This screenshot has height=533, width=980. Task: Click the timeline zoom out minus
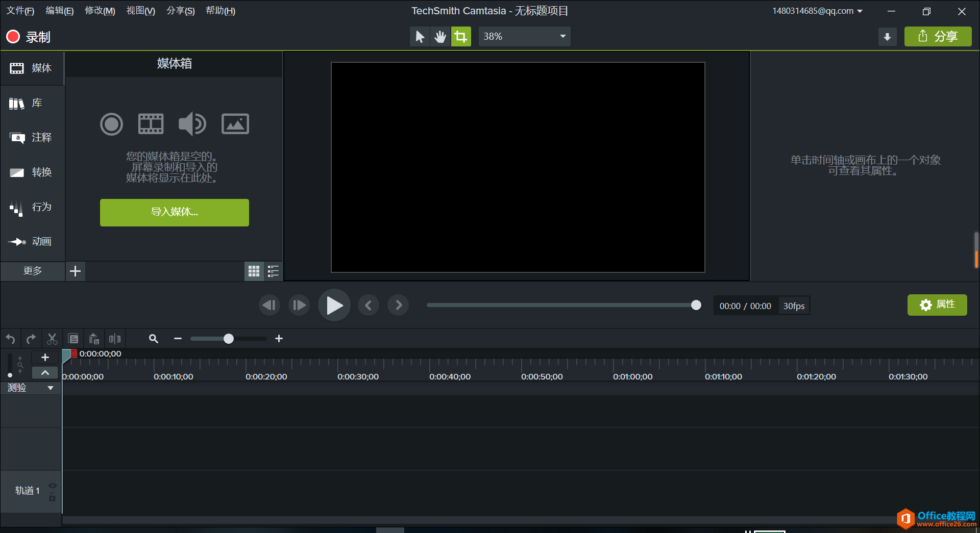pyautogui.click(x=178, y=339)
